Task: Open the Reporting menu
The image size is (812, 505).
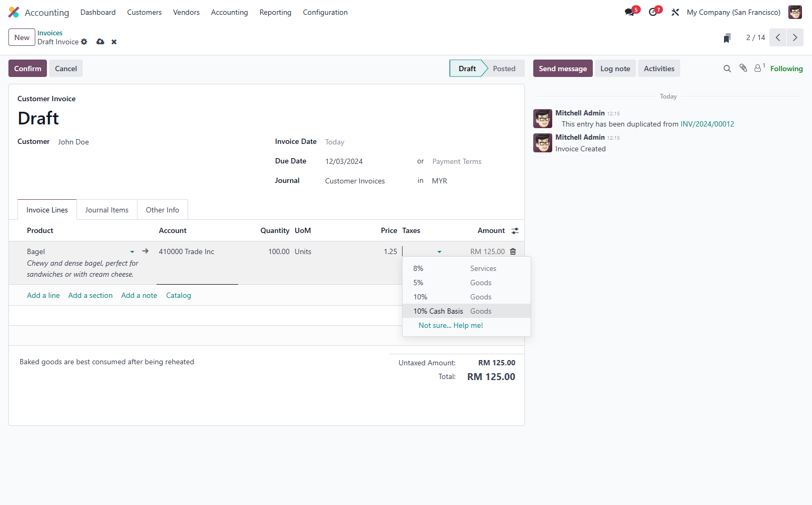Action: click(x=275, y=12)
